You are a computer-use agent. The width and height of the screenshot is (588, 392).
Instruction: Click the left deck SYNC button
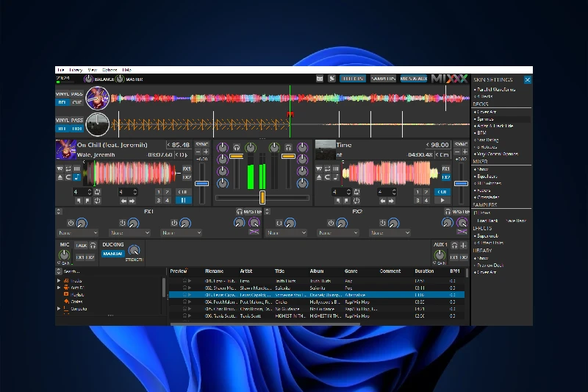point(202,145)
